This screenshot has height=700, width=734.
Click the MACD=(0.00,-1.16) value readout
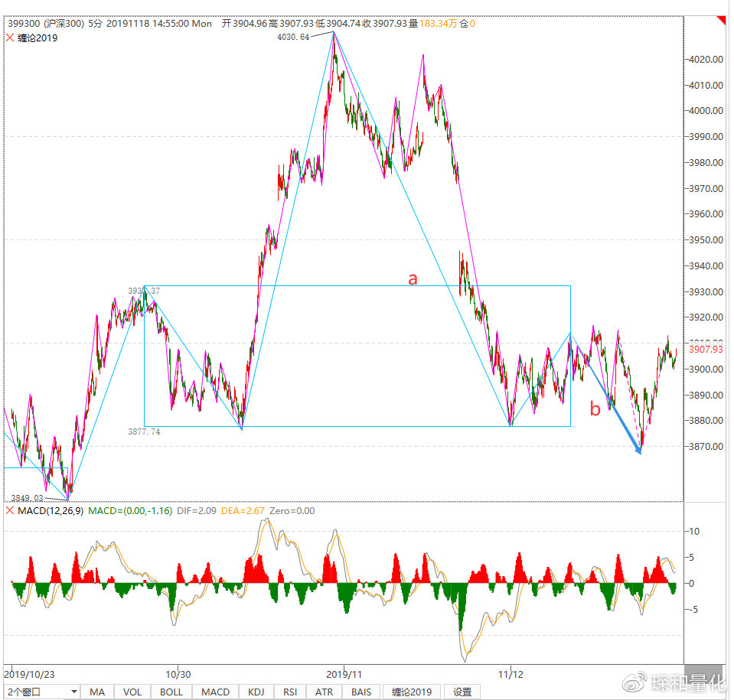coord(130,510)
